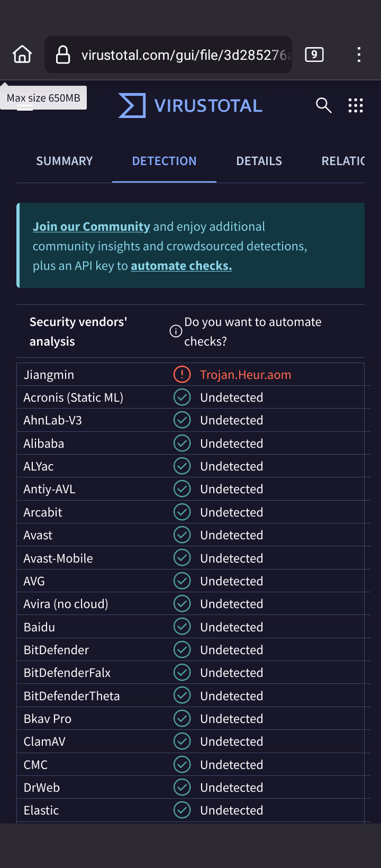Viewport: 381px width, 868px height.
Task: Click the BitDefender vendor row name
Action: click(x=56, y=650)
